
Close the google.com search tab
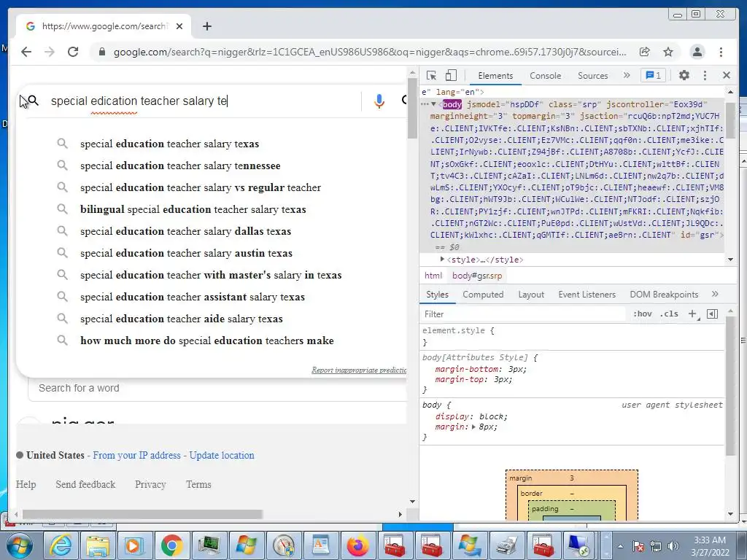click(179, 26)
